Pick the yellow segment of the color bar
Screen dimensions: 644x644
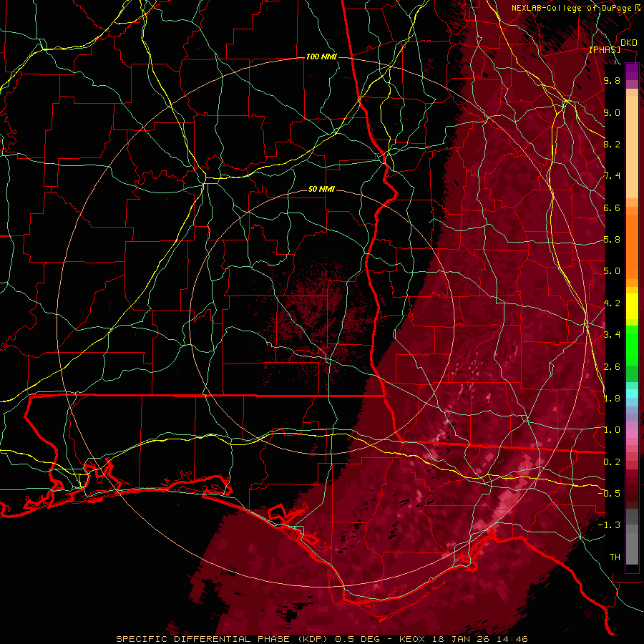click(x=632, y=306)
